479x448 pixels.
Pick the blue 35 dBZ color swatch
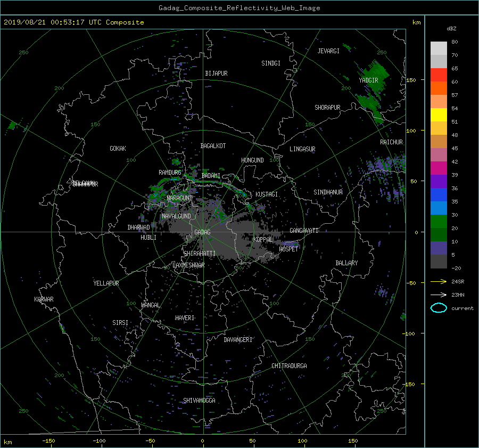(439, 195)
